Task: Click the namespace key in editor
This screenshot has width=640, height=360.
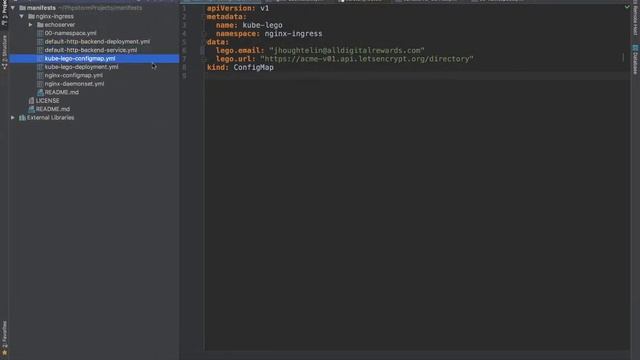Action: point(238,34)
